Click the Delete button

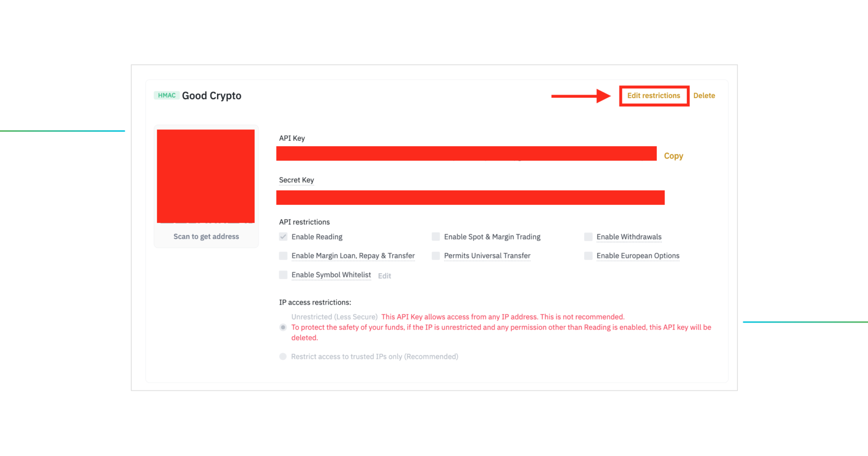point(704,95)
